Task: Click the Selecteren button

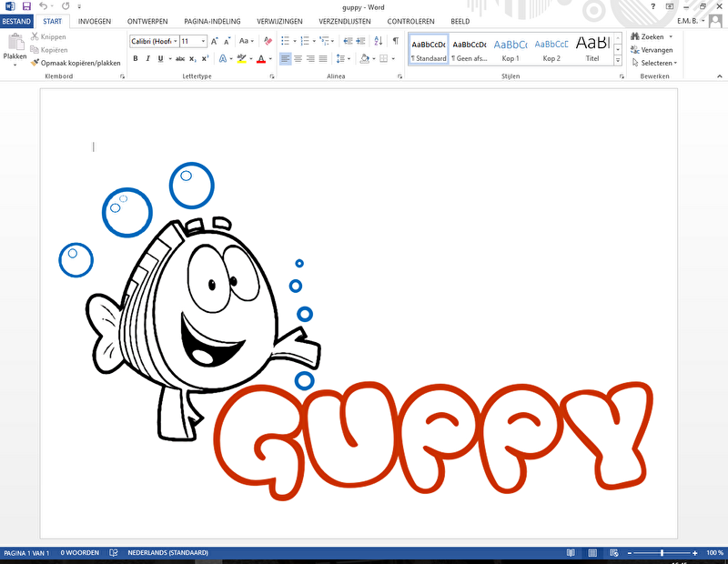Action: (654, 63)
